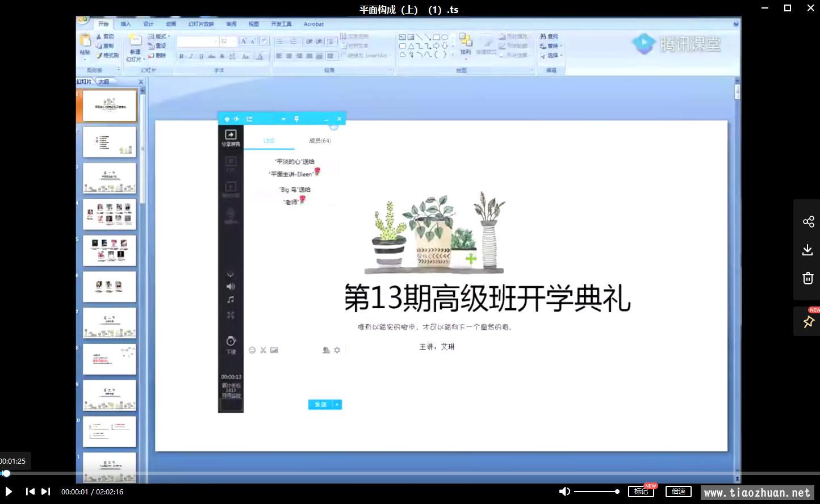Image resolution: width=820 pixels, height=504 pixels.
Task: Skip to next video
Action: point(46,492)
